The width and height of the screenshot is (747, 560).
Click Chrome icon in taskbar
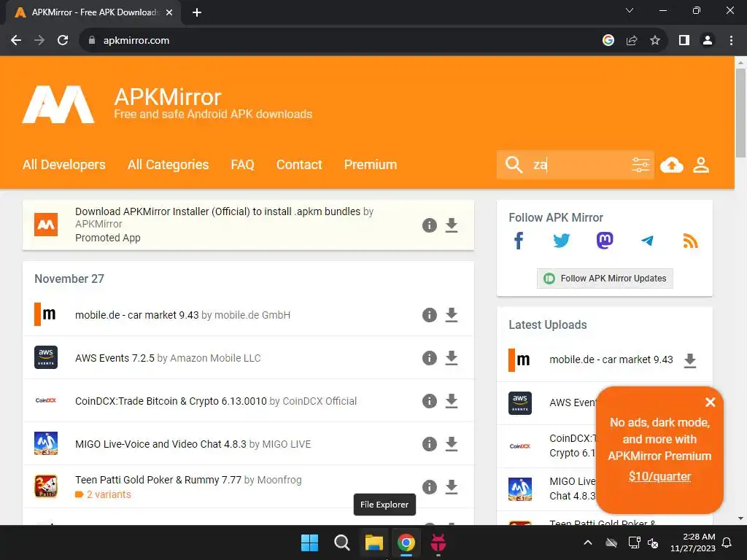(x=406, y=542)
